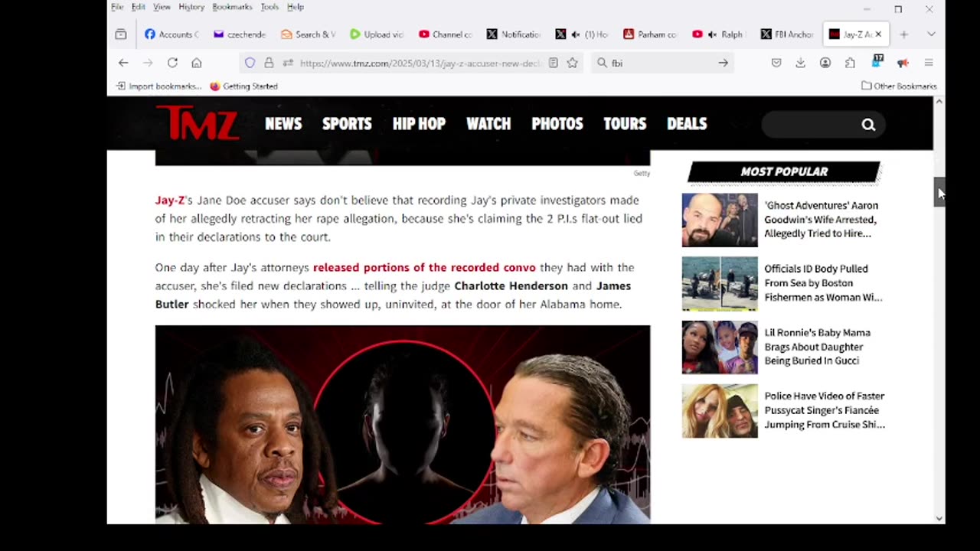Open the Firefox hamburger menu
This screenshot has height=551, width=980.
click(x=929, y=63)
